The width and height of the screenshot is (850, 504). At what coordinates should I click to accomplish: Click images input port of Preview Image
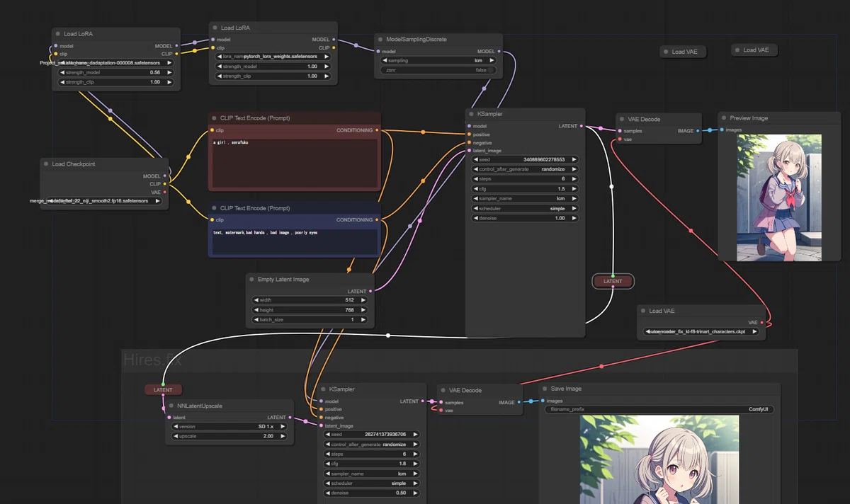pos(722,130)
